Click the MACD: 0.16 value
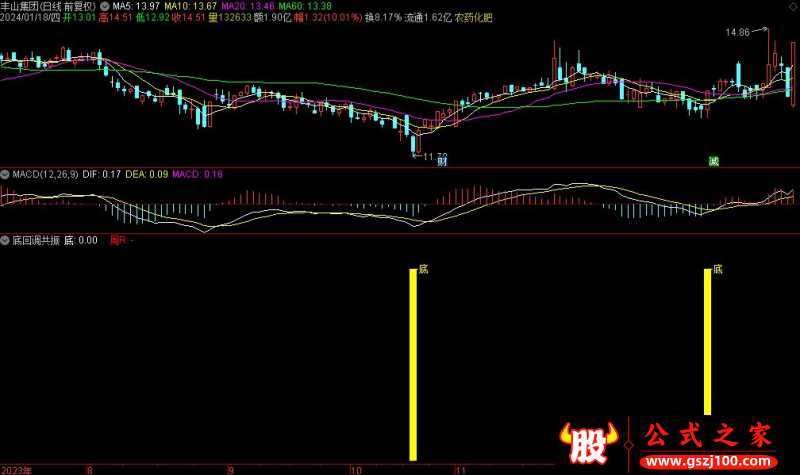 [197, 174]
